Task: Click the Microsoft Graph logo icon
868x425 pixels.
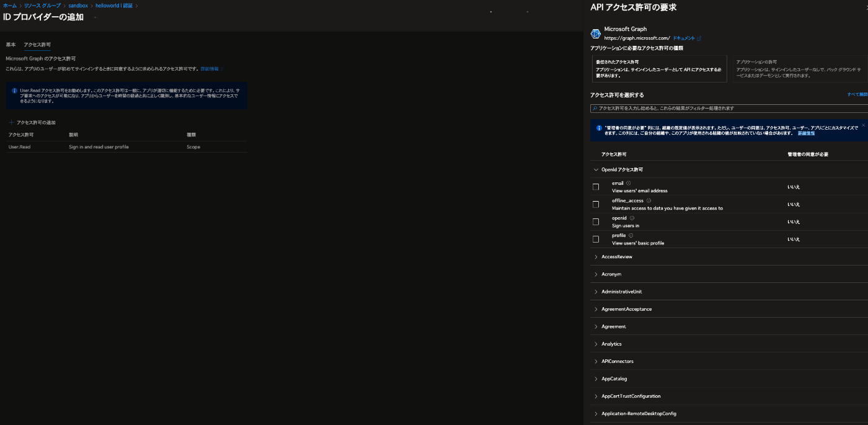Action: click(x=596, y=34)
